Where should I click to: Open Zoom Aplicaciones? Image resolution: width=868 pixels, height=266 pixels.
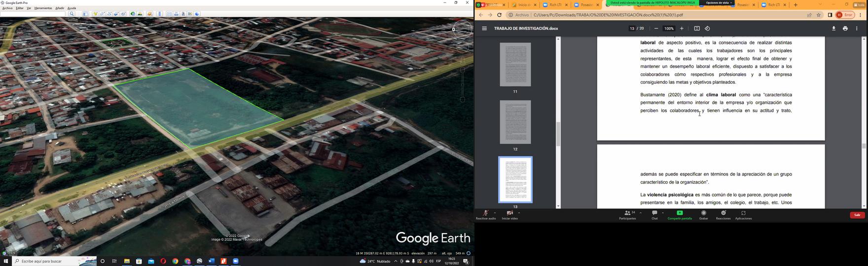743,215
